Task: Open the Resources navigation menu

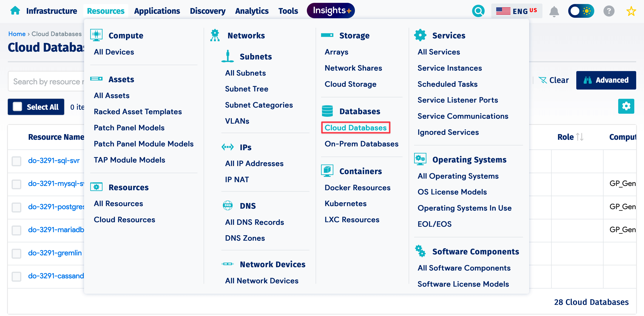Action: click(106, 11)
